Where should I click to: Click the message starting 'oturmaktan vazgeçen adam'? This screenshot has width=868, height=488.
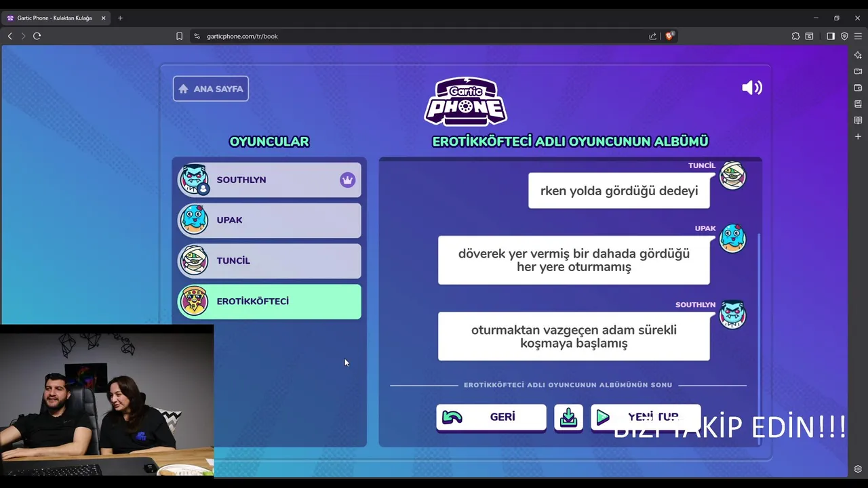(574, 336)
